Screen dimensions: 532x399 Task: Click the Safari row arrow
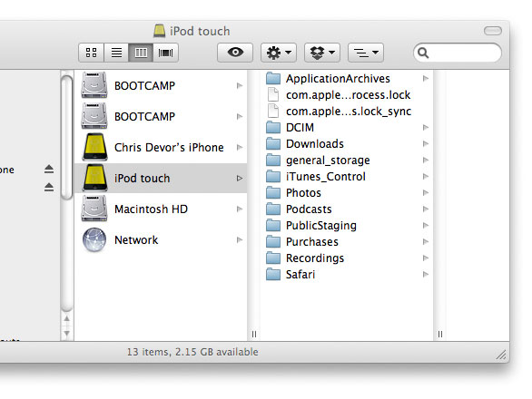click(426, 274)
